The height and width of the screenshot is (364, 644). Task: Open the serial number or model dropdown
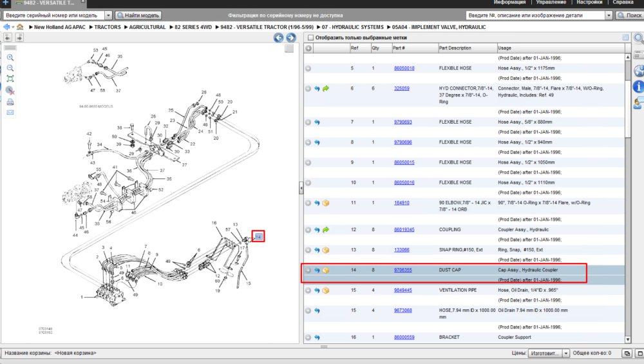click(x=108, y=15)
